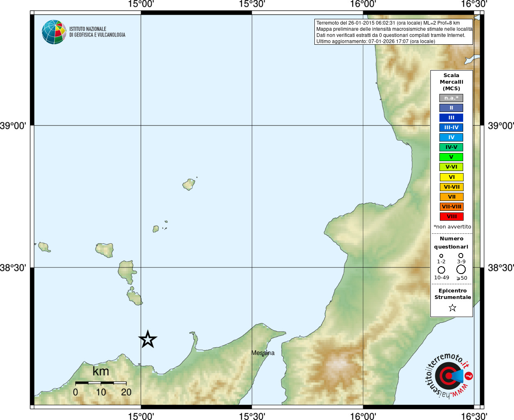Click the Scala Mercalli (MCS) heading
Viewport: 514px width, 420px height.
[x=451, y=82]
